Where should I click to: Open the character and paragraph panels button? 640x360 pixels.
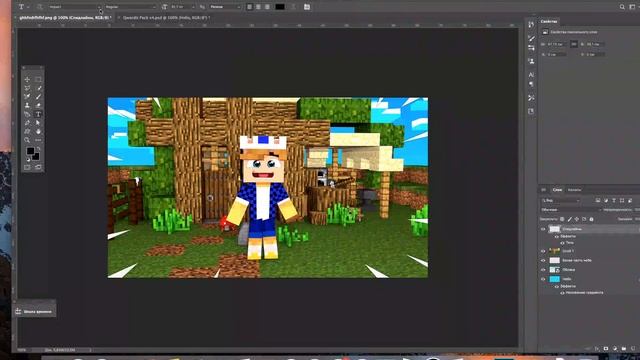coord(307,7)
